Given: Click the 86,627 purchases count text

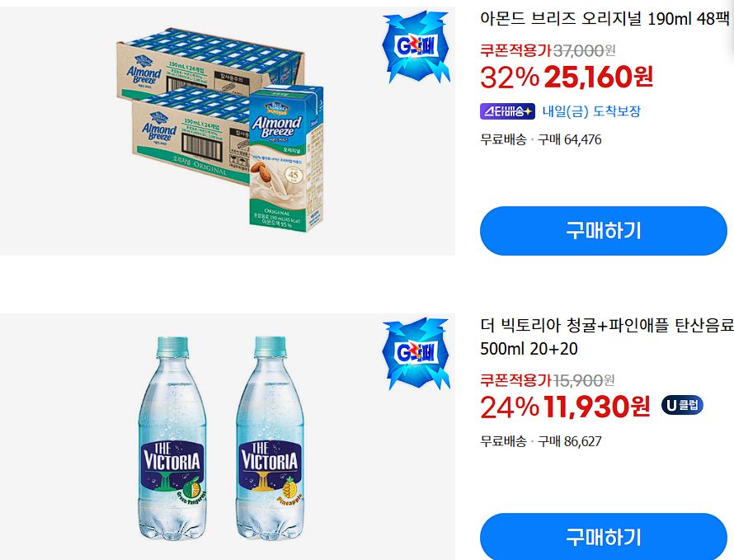Looking at the screenshot, I should [x=569, y=441].
